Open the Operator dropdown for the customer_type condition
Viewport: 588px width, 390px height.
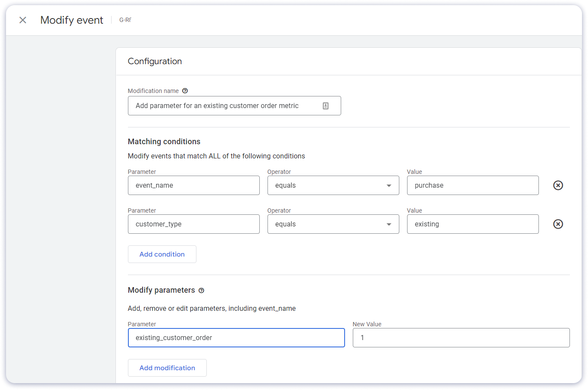[333, 224]
